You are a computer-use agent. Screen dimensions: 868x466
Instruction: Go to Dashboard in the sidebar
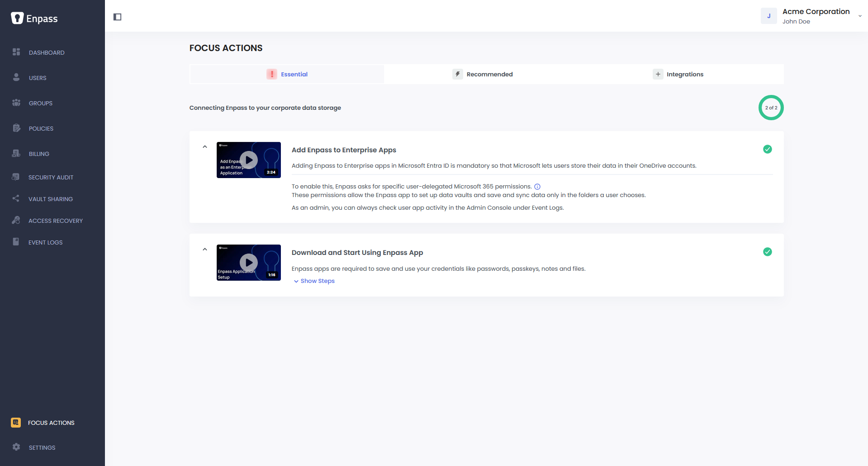click(47, 53)
